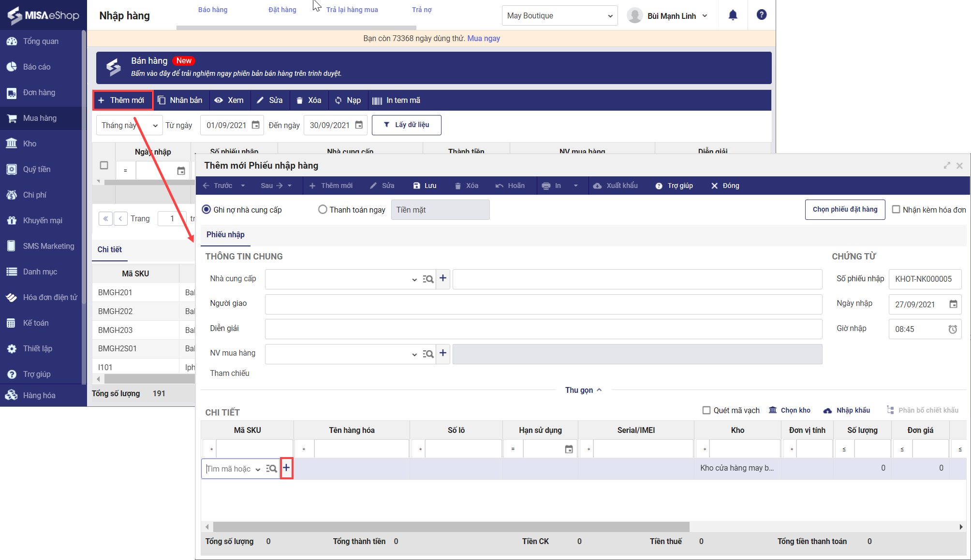Click the Chọn phiếu đặt hàng button
The image size is (971, 560).
point(845,210)
